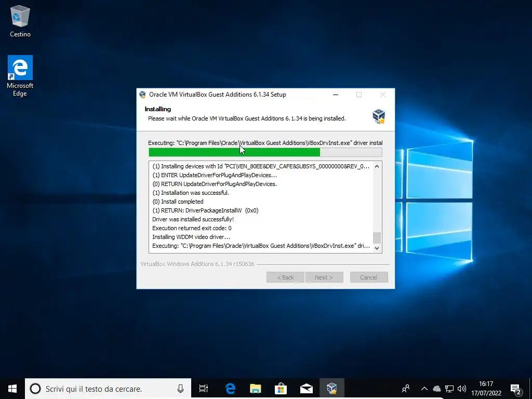The image size is (532, 399).
Task: Select the VirtualBox setup taskbar button
Action: [x=331, y=389]
